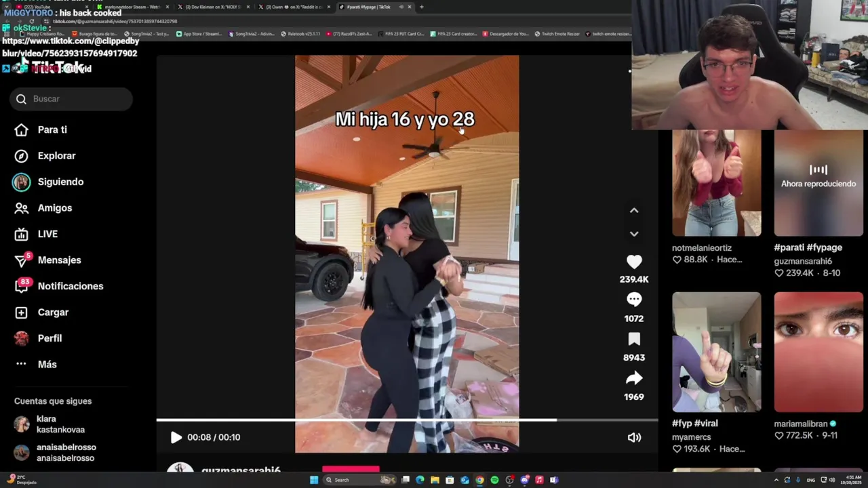This screenshot has width=868, height=488.
Task: Click the Buscar search field
Action: coord(71,99)
